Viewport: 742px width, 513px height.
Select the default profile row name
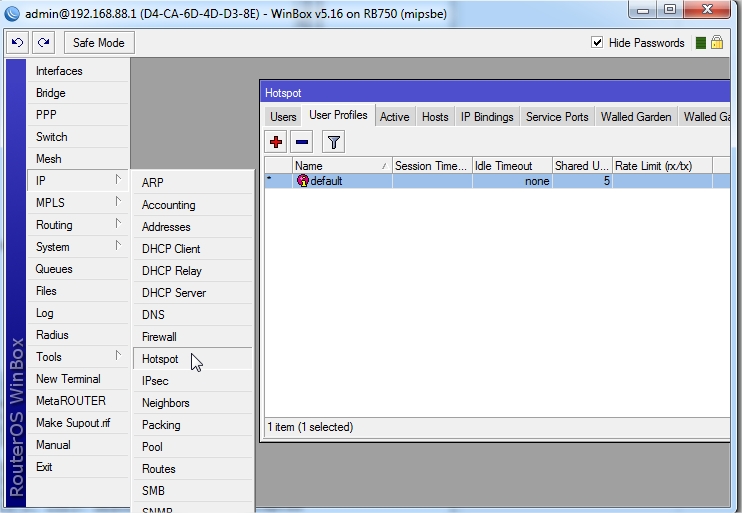[327, 181]
